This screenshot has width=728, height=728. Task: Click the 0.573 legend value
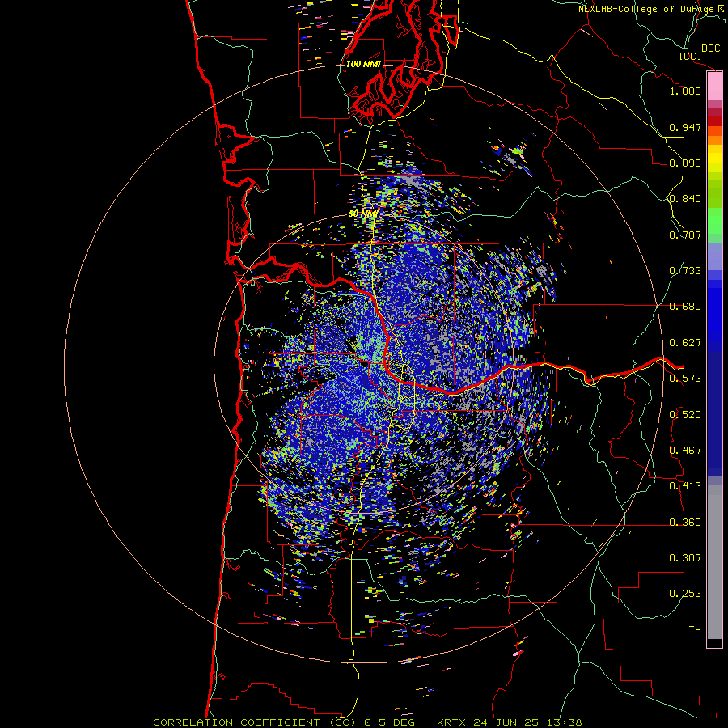(685, 379)
